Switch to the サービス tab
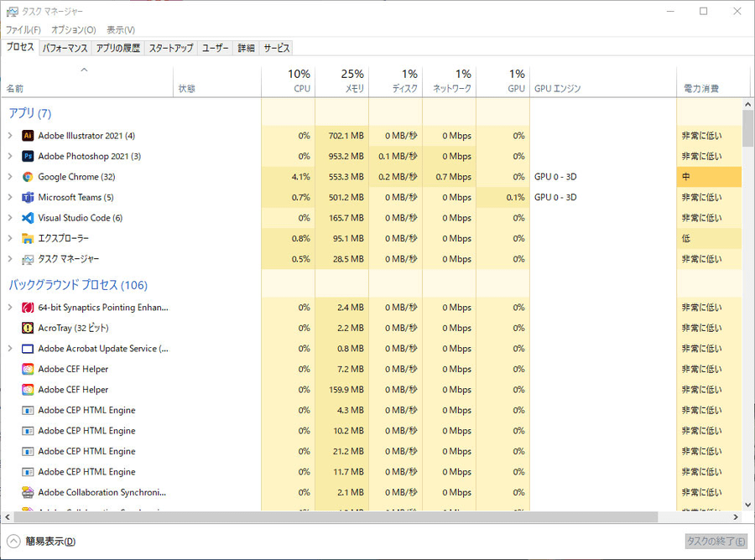The image size is (755, 560). tap(276, 48)
